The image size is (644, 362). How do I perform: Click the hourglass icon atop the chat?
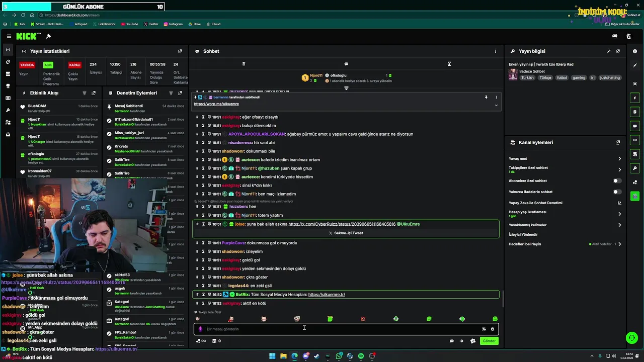pos(449,64)
